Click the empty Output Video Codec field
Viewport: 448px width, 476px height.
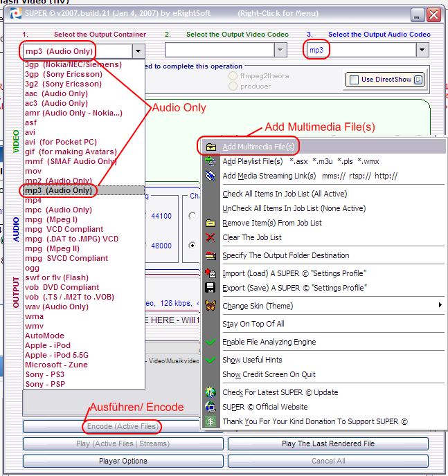(x=220, y=50)
